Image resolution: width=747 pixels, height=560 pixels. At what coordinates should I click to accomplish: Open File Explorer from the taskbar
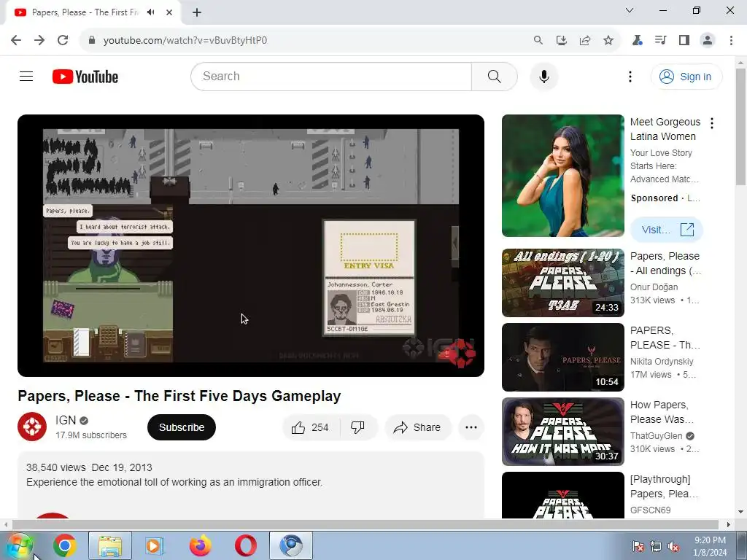pos(110,545)
